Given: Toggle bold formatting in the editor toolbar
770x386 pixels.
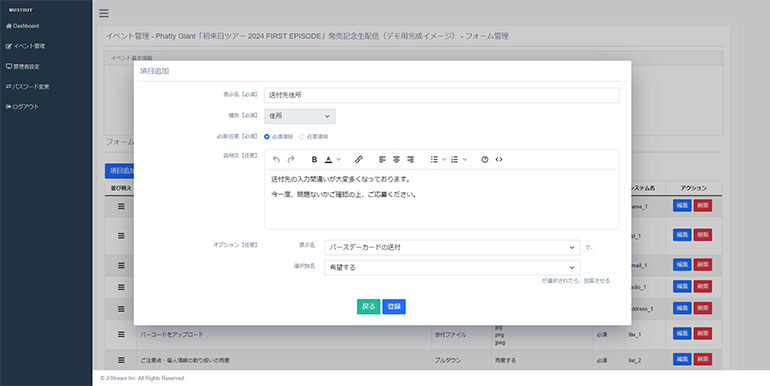Looking at the screenshot, I should click(314, 160).
